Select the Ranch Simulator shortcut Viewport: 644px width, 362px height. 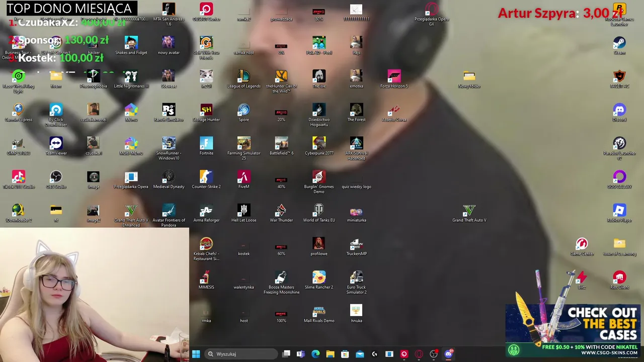169,113
